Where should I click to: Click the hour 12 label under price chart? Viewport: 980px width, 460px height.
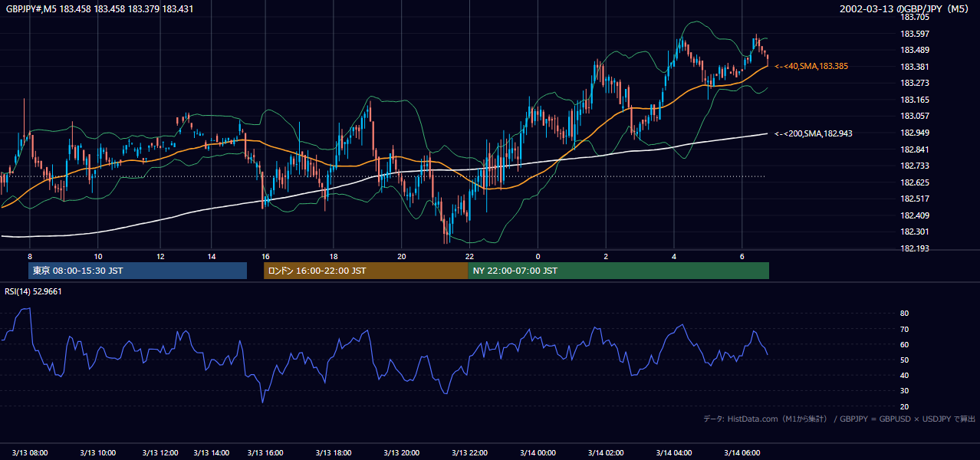[x=160, y=256]
